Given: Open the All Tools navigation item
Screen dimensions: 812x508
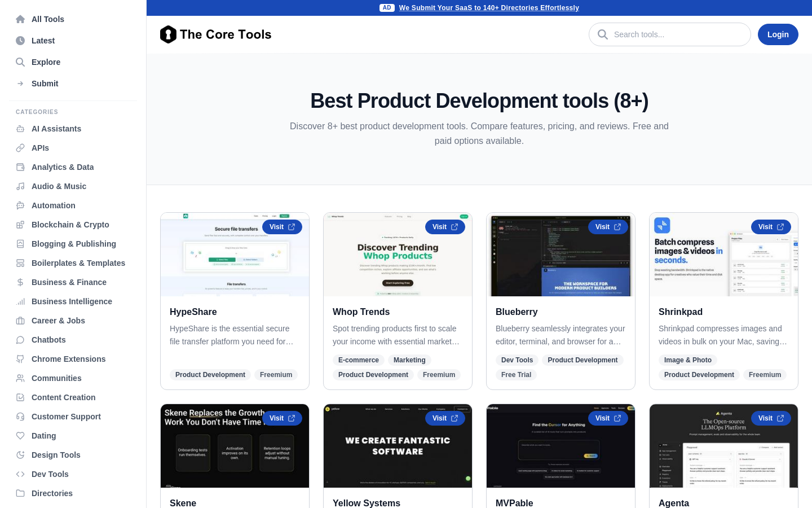Looking at the screenshot, I should (73, 19).
